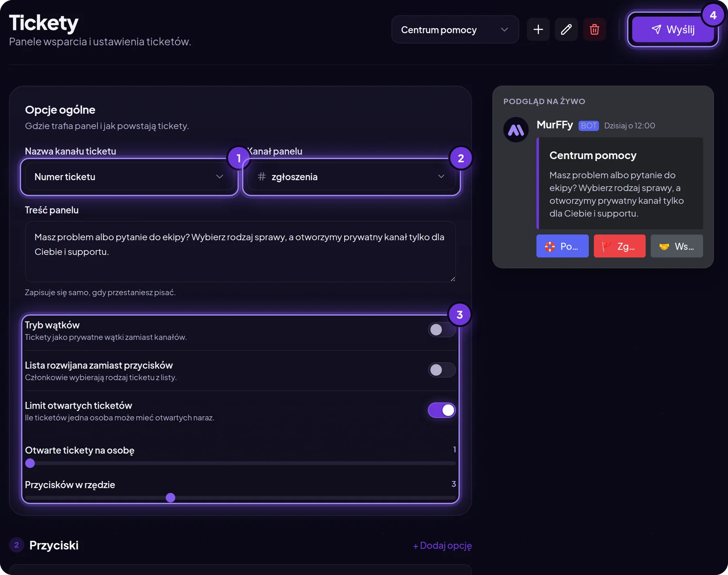The width and height of the screenshot is (728, 575).
Task: Click the Otwarte tickety na osobę slider
Action: pos(240,463)
